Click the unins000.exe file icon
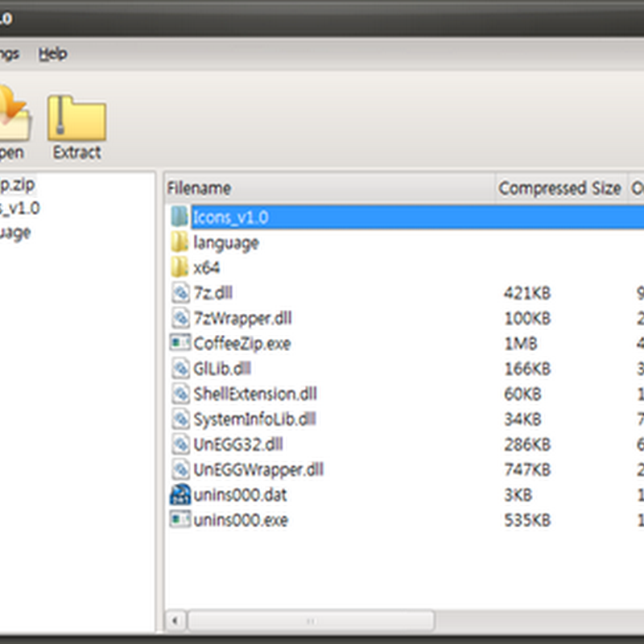644x644 pixels. click(180, 519)
